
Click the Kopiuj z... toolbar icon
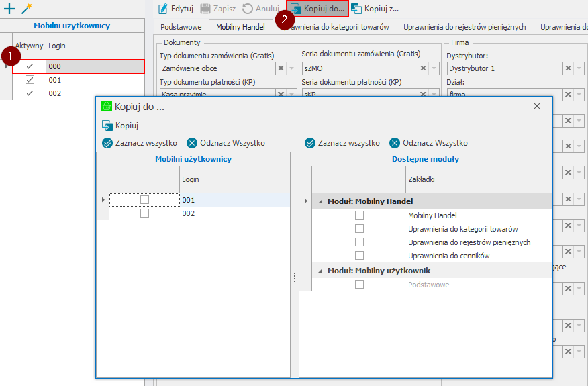356,9
